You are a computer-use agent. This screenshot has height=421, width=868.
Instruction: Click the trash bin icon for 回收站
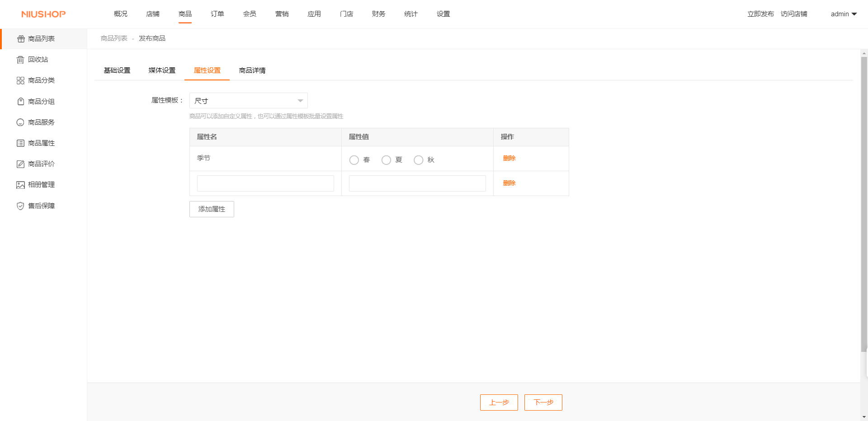(20, 60)
